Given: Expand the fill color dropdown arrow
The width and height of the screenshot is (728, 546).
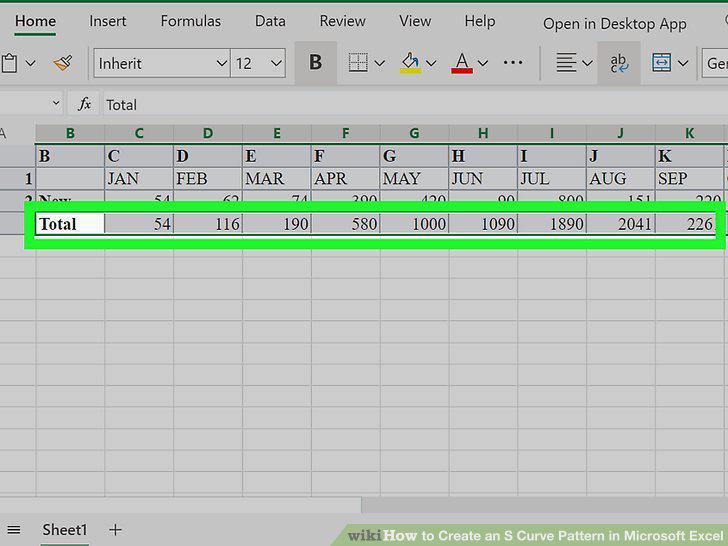Looking at the screenshot, I should click(x=431, y=63).
